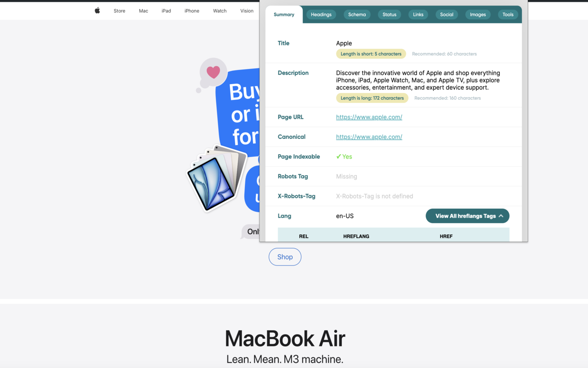Switch to the Images tab
The height and width of the screenshot is (368, 588).
pyautogui.click(x=478, y=15)
